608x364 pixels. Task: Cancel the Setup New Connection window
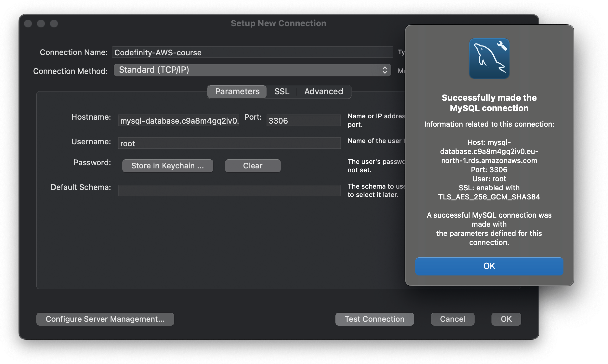click(452, 319)
